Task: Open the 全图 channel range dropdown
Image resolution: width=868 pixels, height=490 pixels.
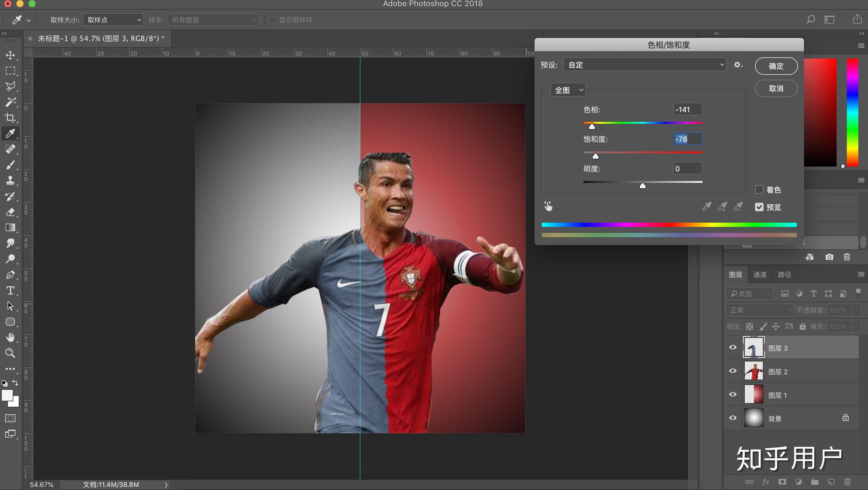Action: pyautogui.click(x=568, y=90)
